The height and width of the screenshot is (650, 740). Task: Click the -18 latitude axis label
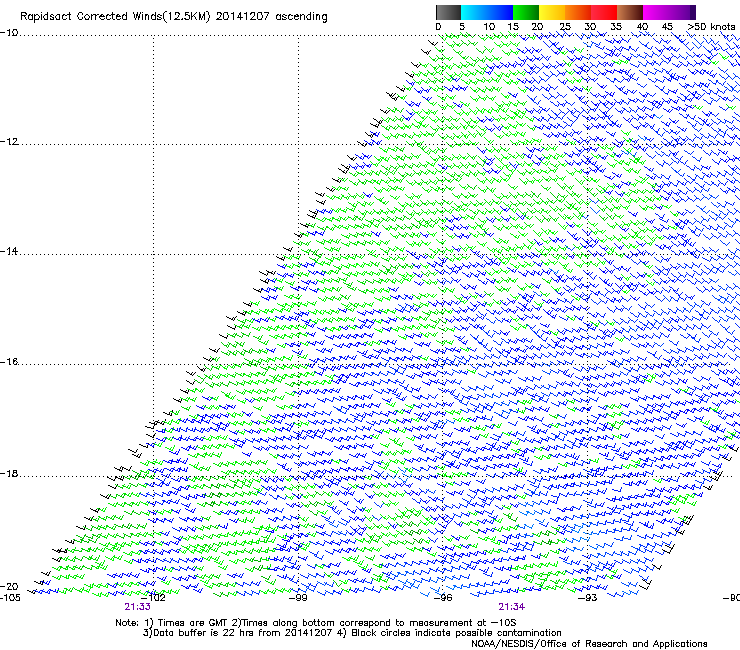pos(9,473)
